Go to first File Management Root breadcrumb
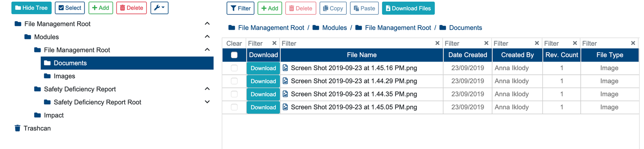Image resolution: width=644 pixels, height=149 pixels. pyautogui.click(x=271, y=28)
